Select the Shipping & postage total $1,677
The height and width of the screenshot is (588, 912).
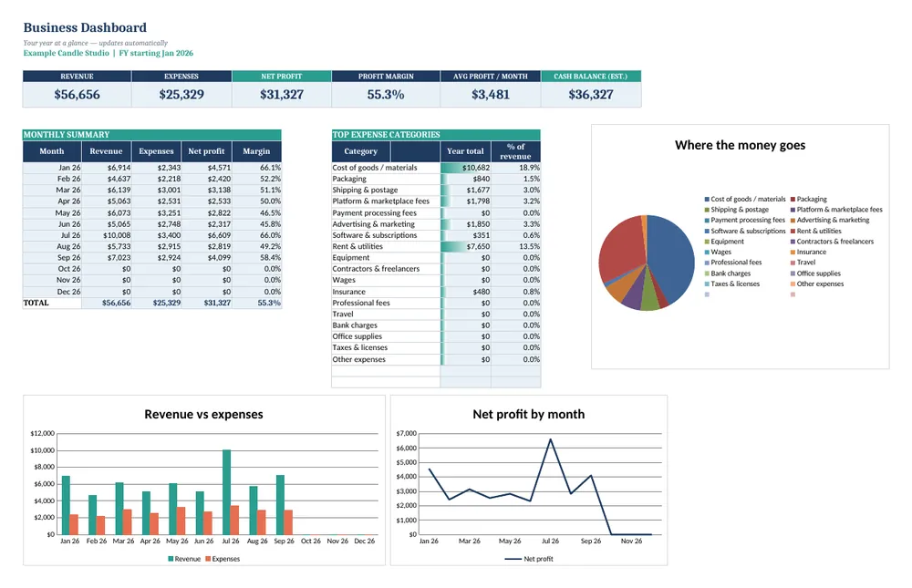[465, 191]
